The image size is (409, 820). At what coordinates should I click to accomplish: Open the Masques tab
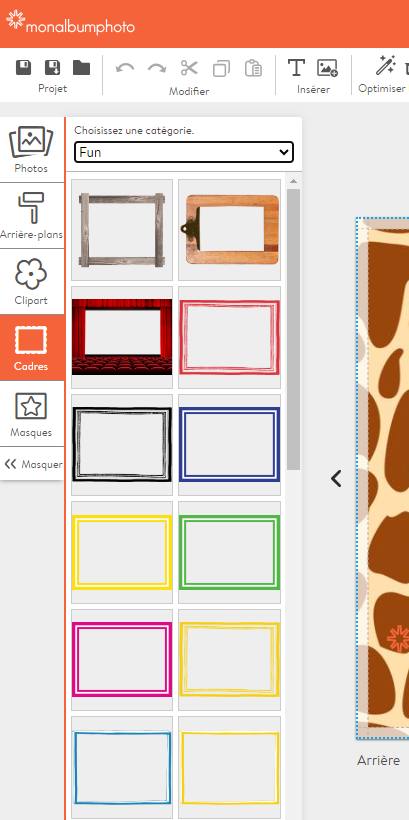(x=31, y=414)
